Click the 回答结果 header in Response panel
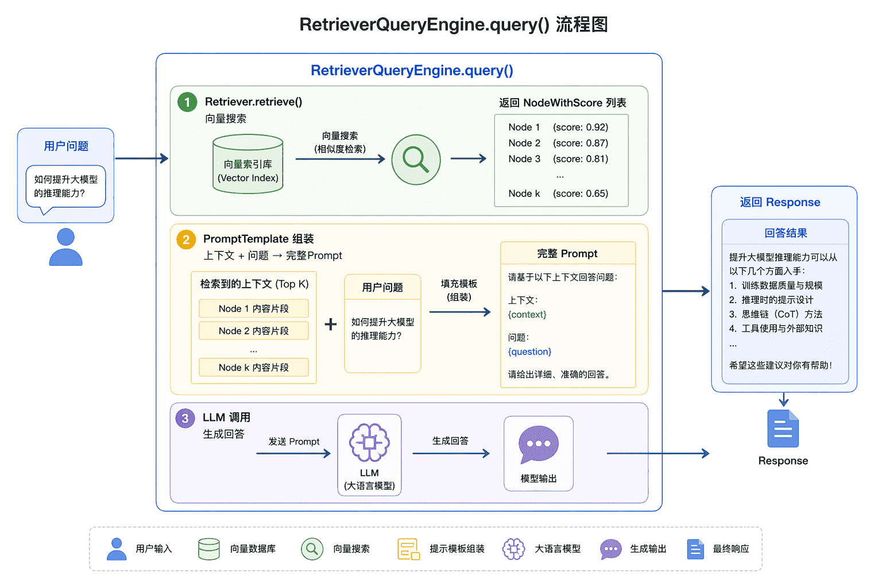882x588 pixels. [785, 233]
